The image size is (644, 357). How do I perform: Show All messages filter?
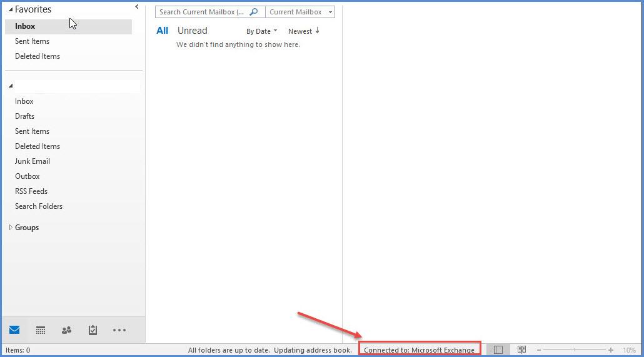(162, 31)
